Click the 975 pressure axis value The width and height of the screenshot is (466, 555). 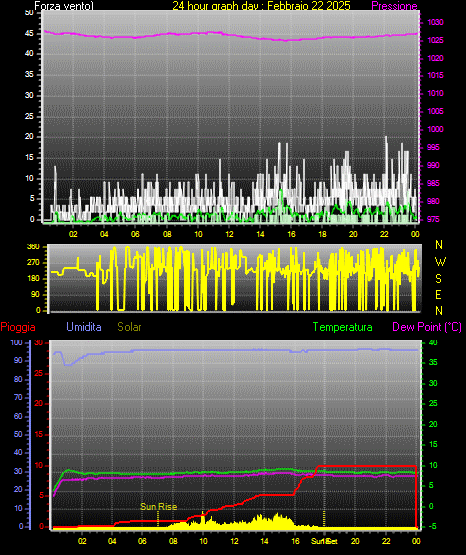coord(433,219)
